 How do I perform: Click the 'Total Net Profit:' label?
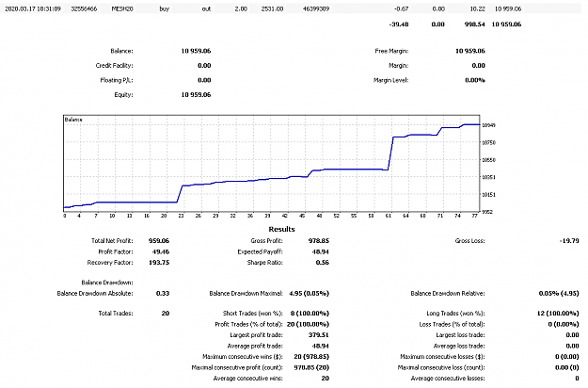point(112,241)
